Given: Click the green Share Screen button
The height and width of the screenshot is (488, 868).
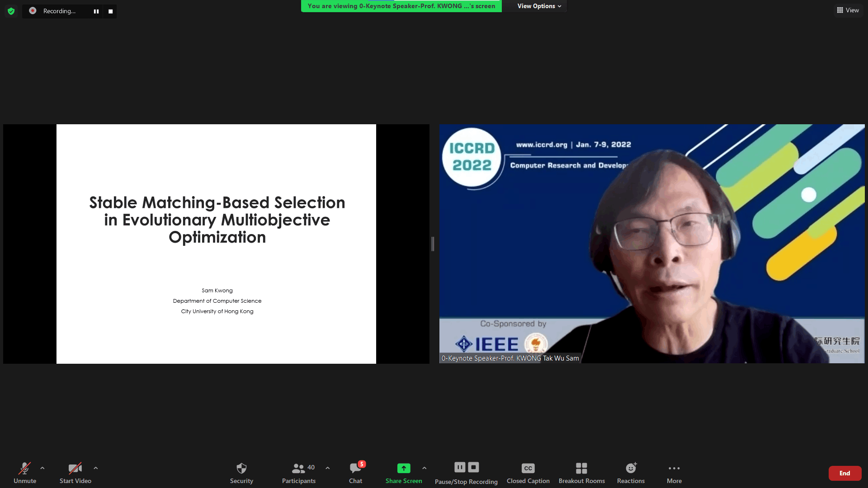Looking at the screenshot, I should (404, 473).
